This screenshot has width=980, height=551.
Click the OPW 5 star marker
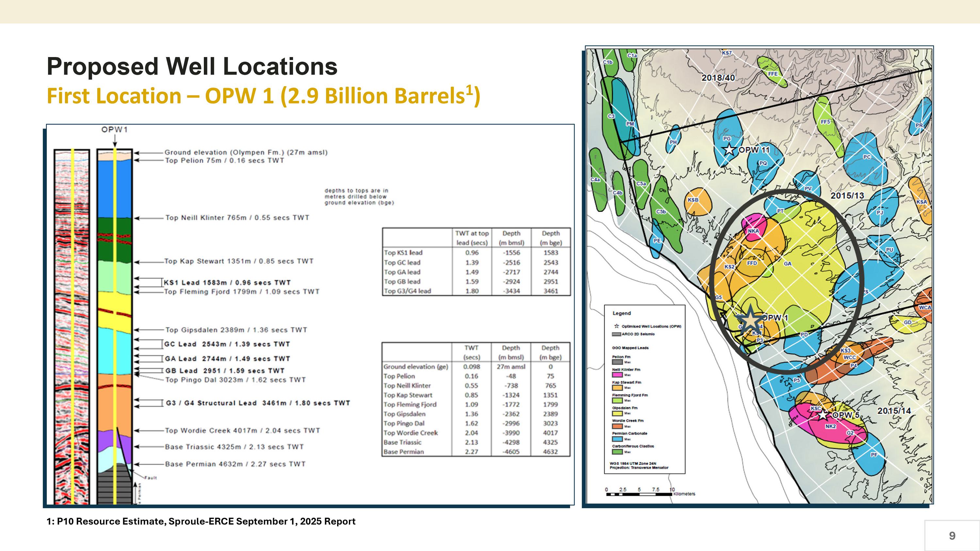(x=823, y=415)
